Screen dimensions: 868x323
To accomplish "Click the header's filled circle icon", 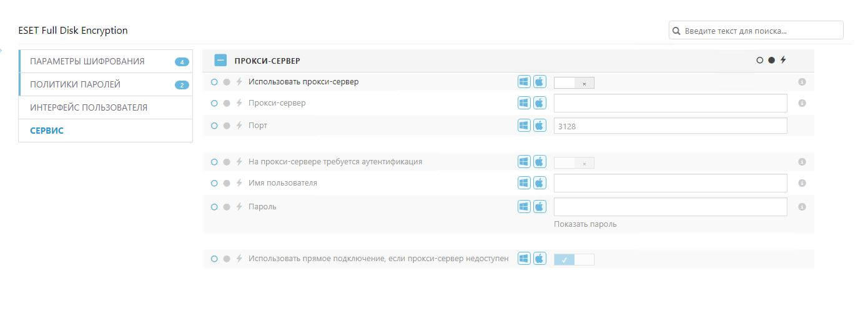I will [771, 61].
